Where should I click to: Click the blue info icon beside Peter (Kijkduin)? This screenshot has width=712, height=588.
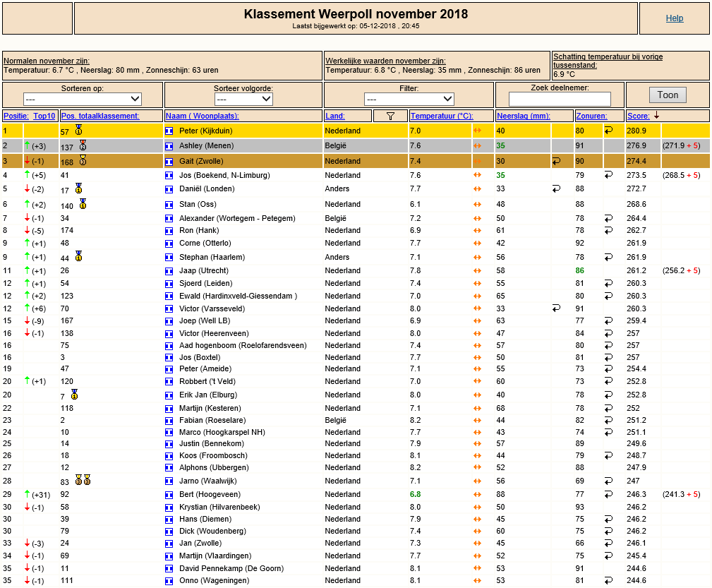[x=169, y=131]
